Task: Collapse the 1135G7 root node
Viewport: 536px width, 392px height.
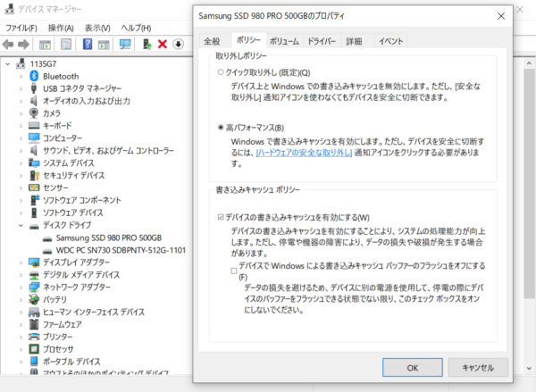Action: click(x=8, y=64)
